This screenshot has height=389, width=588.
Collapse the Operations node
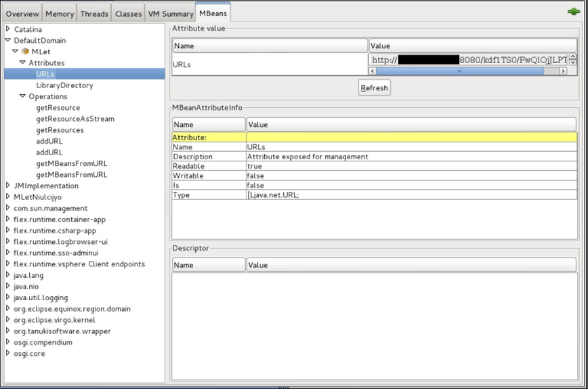click(x=22, y=96)
